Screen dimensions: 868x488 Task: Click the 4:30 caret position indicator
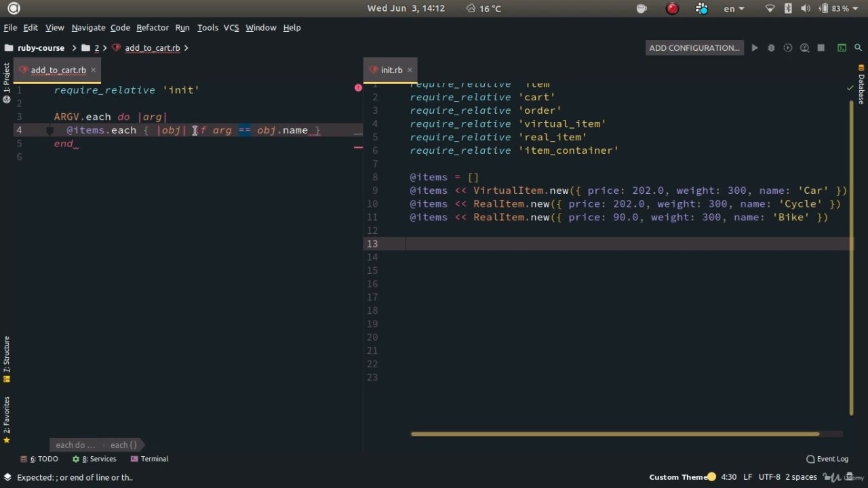pos(729,477)
